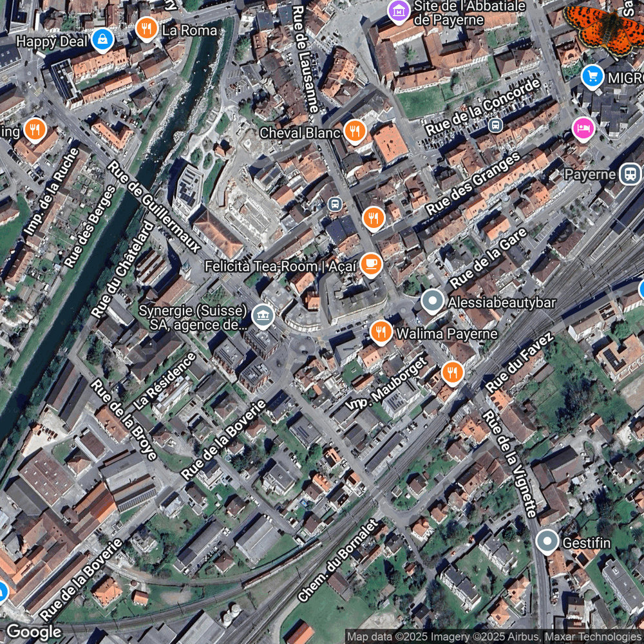This screenshot has height=644, width=644.
Task: Select the Happy Deal shopping pin
Action: pyautogui.click(x=102, y=40)
